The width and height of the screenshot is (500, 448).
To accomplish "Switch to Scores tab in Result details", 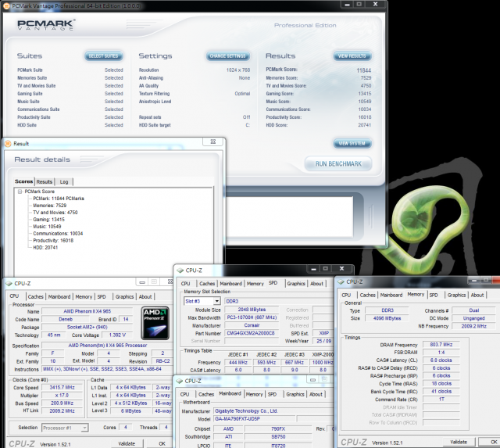I will (x=24, y=181).
